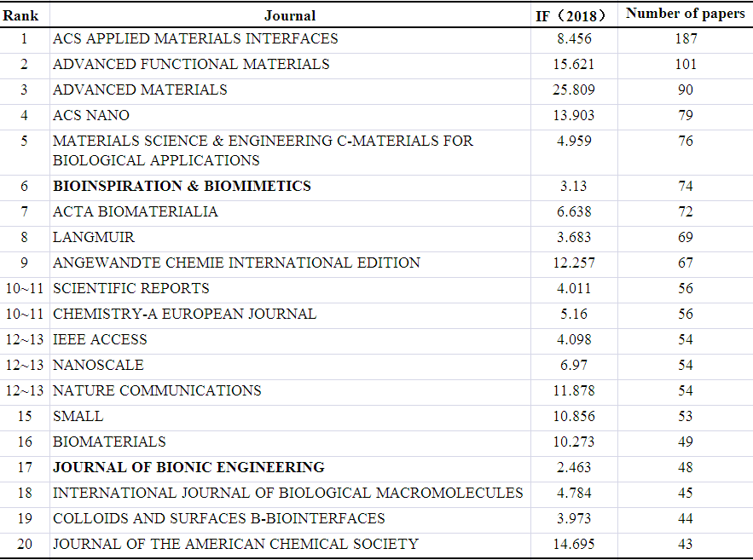Click the IF value "6.97"
Viewport: 753px width, 560px height.
point(574,365)
